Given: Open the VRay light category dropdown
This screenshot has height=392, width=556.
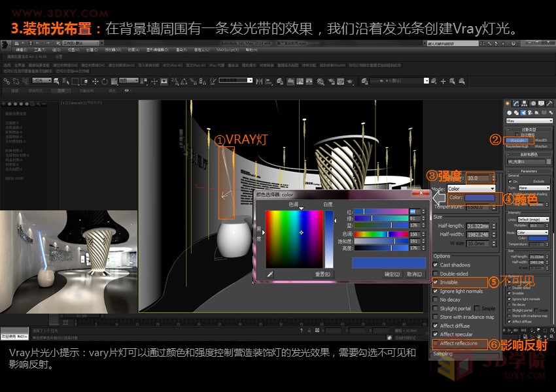Looking at the screenshot, I should click(529, 121).
